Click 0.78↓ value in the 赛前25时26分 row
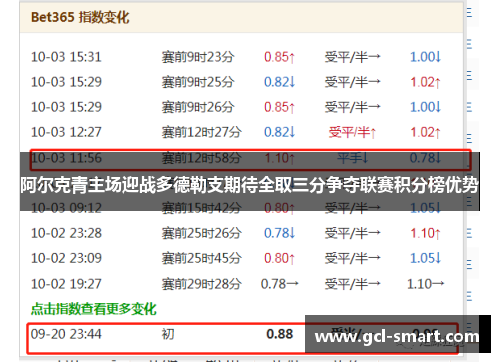Image resolution: width=500 pixels, height=362 pixels. pyautogui.click(x=279, y=233)
